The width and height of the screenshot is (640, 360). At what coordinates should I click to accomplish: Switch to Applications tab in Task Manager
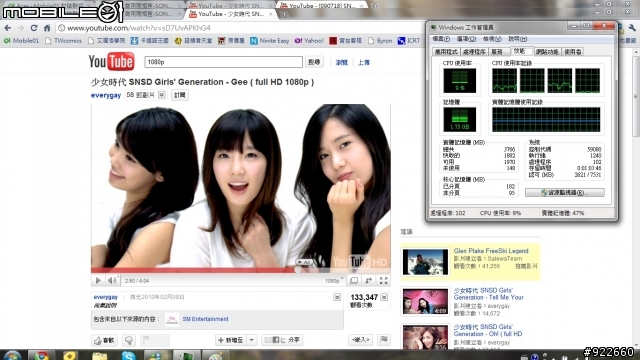[446, 52]
